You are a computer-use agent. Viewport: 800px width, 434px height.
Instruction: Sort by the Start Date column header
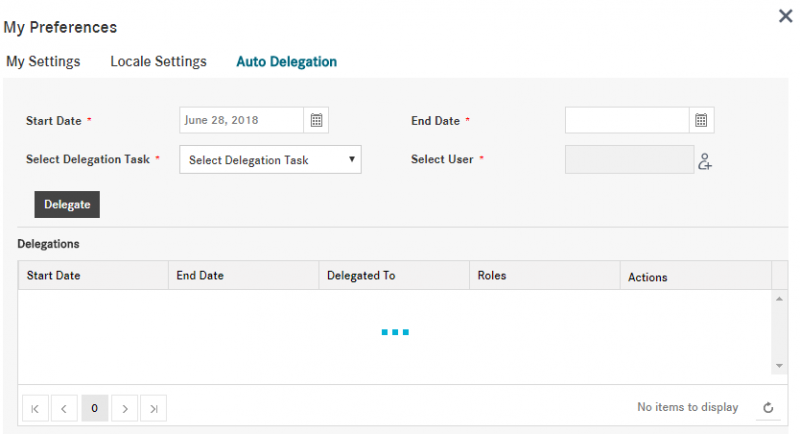(x=93, y=275)
